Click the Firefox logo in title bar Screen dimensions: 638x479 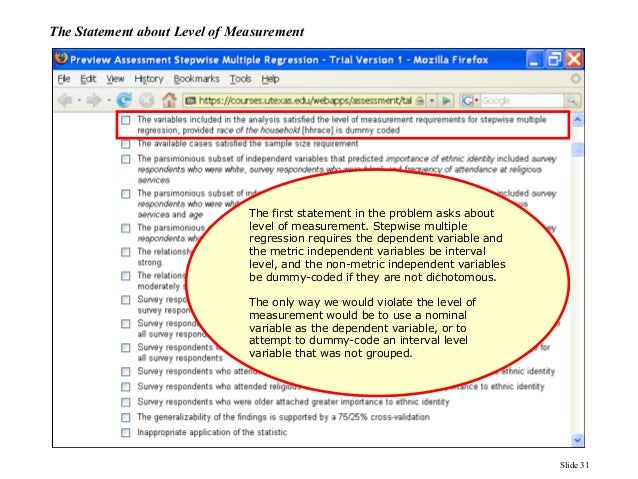[61, 59]
